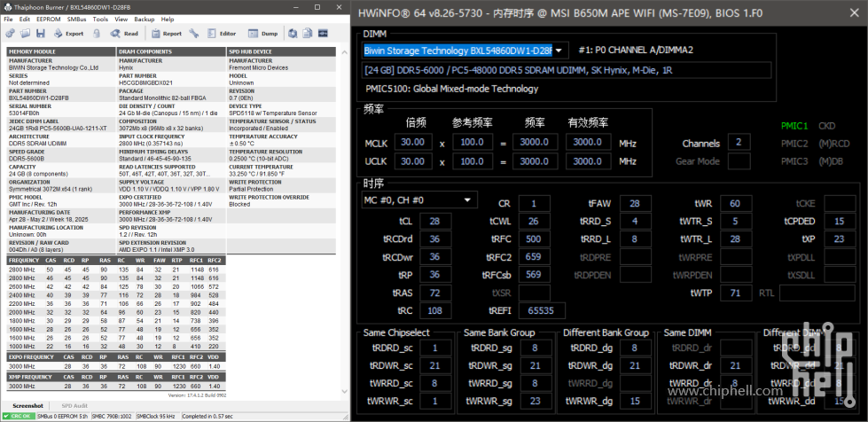This screenshot has width=868, height=422.
Task: Click the tWTP field showing 71
Action: [736, 293]
